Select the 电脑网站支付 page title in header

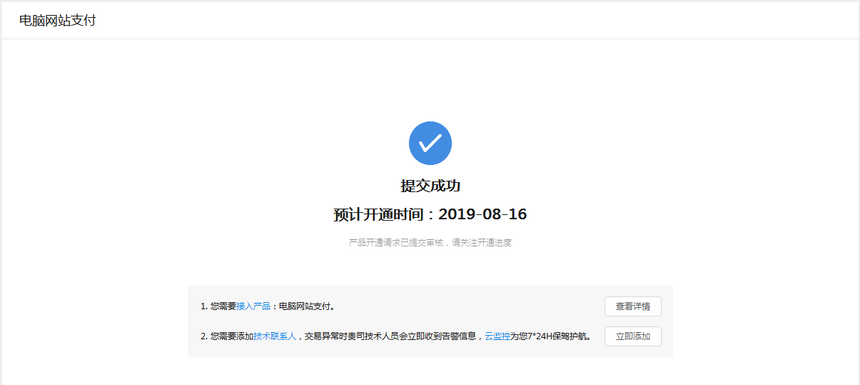tap(58, 21)
